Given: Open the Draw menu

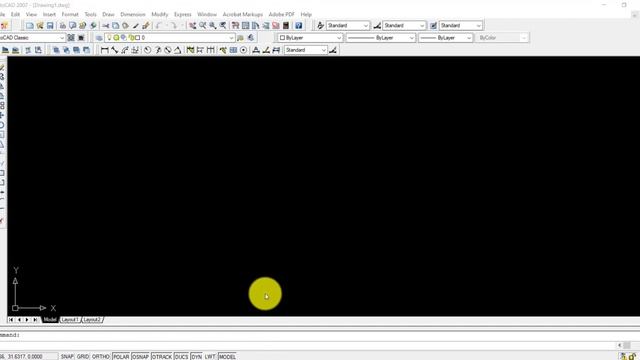Looking at the screenshot, I should coord(108,14).
